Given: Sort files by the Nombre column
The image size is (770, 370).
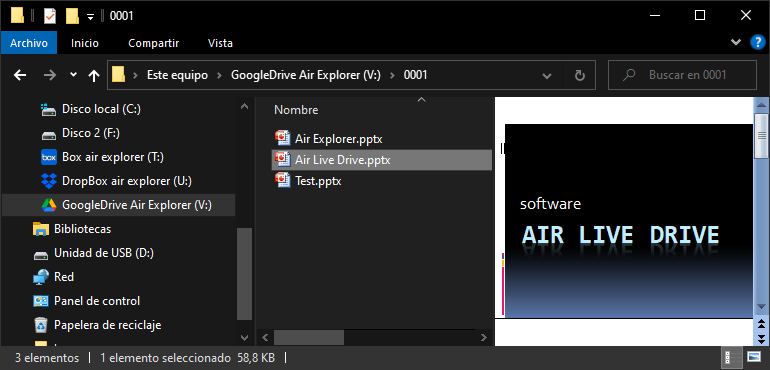Looking at the screenshot, I should click(x=296, y=110).
